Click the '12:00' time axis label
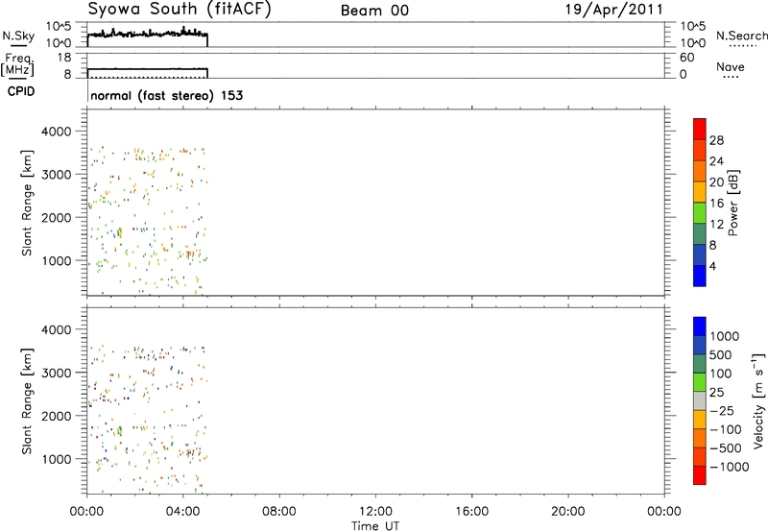768x532 pixels. [375, 512]
